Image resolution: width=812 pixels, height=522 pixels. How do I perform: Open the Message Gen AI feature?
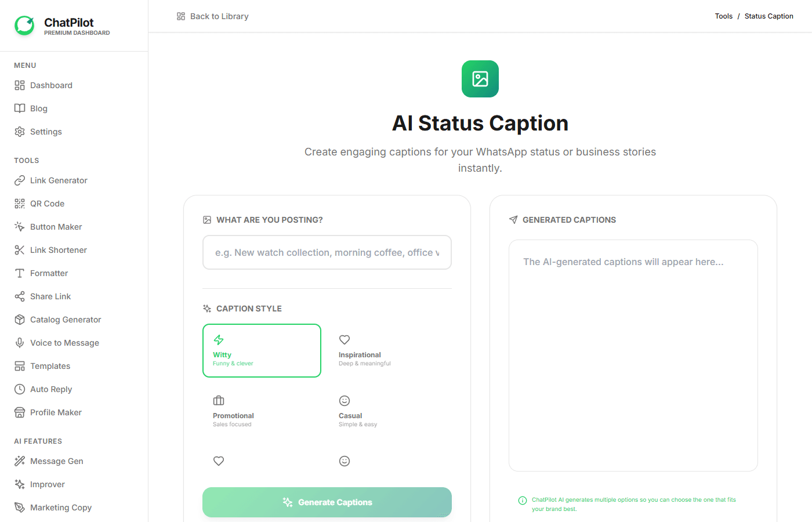click(x=57, y=461)
